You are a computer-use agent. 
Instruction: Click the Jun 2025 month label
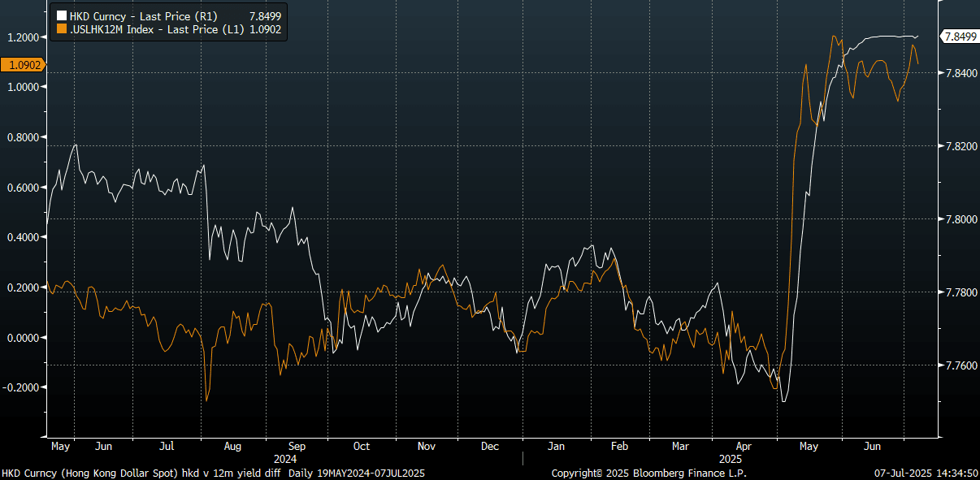872,447
